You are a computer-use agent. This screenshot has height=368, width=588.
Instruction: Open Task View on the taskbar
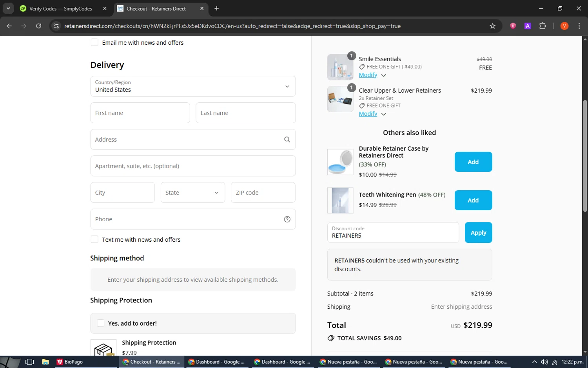[x=29, y=362]
